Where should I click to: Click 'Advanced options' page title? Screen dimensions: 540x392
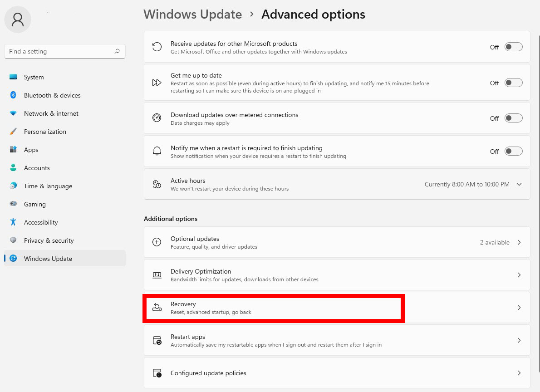pyautogui.click(x=313, y=15)
